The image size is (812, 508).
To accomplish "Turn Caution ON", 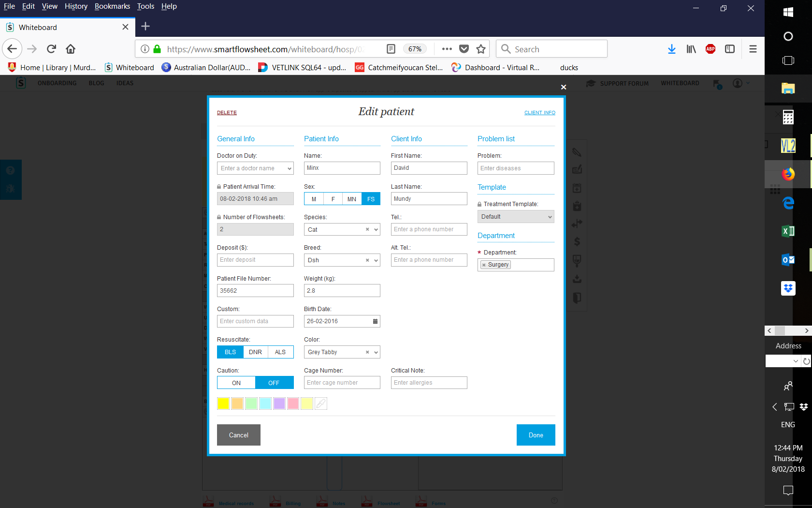I will 236,383.
